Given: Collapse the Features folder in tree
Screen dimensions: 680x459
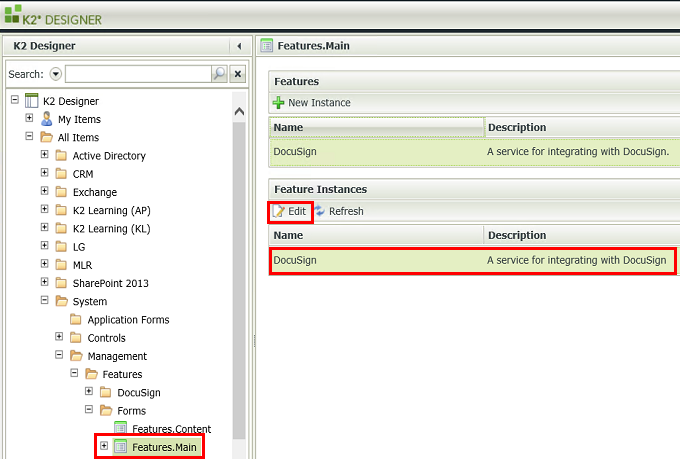Looking at the screenshot, I should (74, 373).
